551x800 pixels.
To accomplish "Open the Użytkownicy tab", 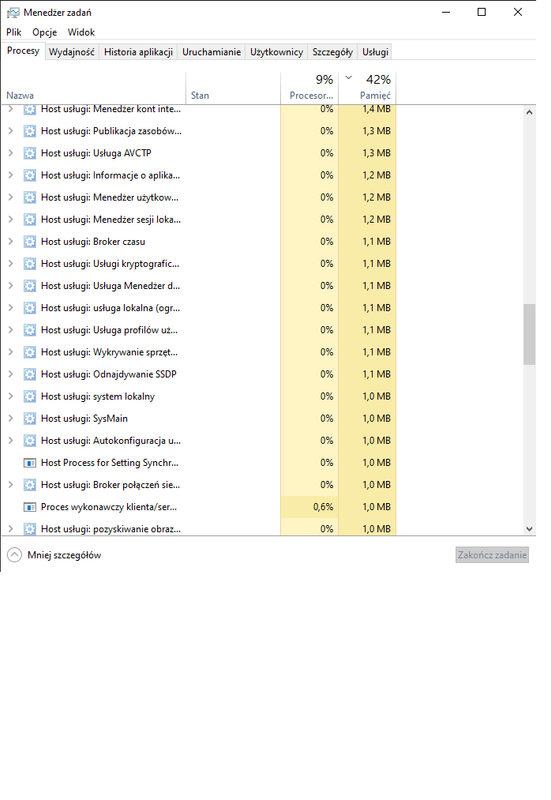I will [x=277, y=52].
